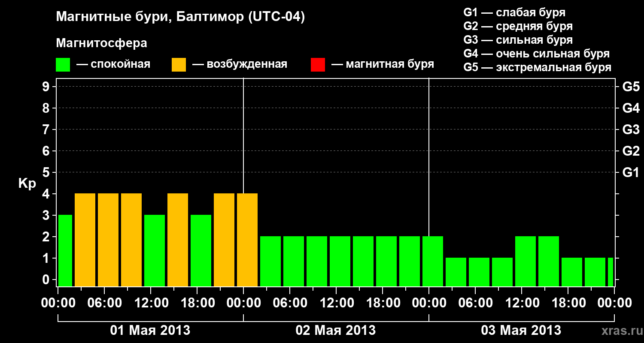Click the Kp 1 bar over 06:00 on 03 Мая
The height and width of the screenshot is (343, 644).
(x=479, y=272)
